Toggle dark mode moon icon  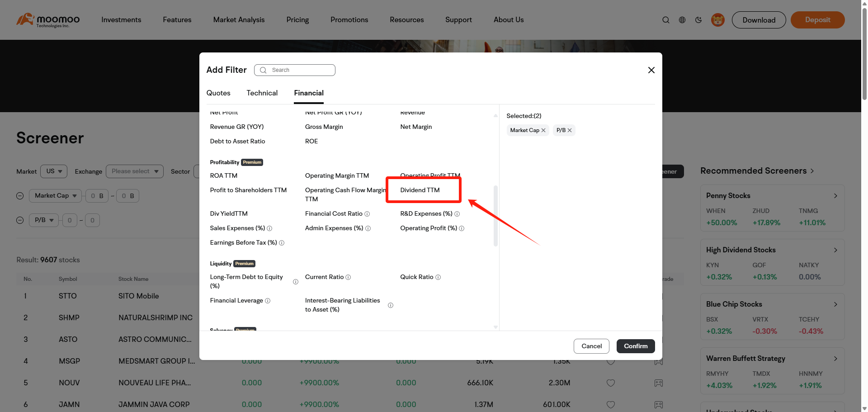click(698, 20)
